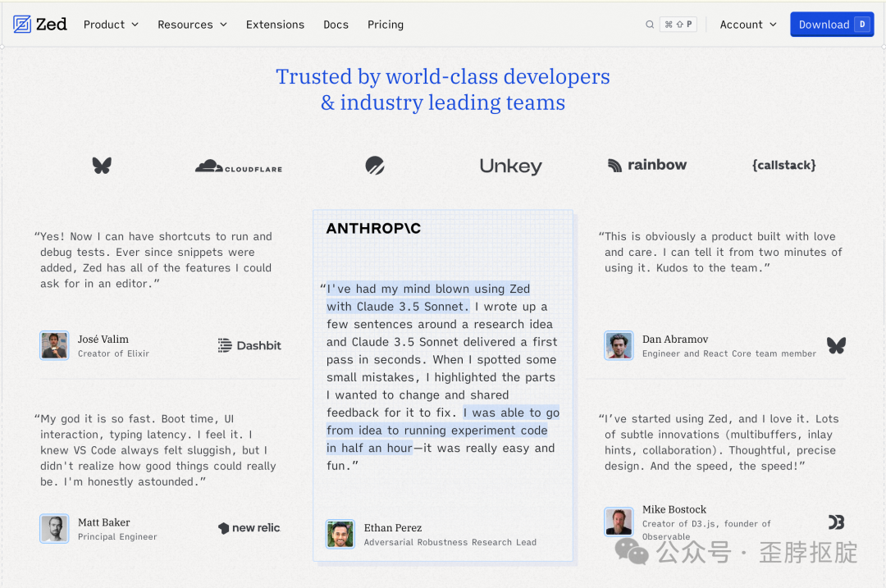Click Mike Bostock's avatar photo
886x588 pixels.
coord(619,522)
